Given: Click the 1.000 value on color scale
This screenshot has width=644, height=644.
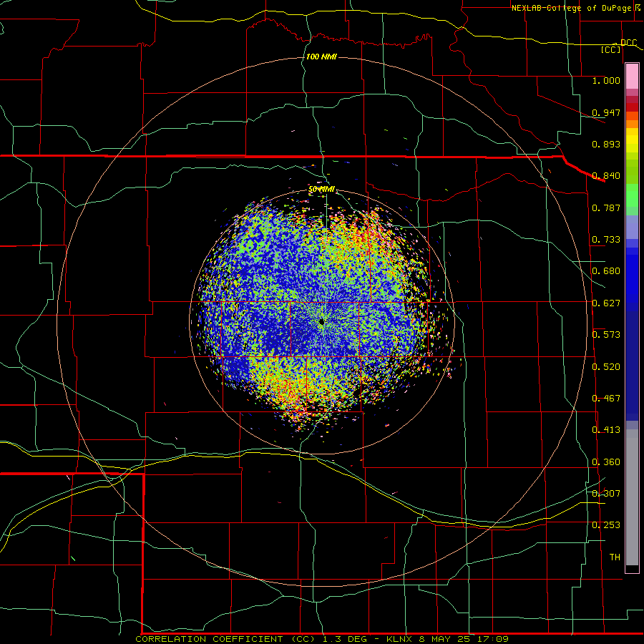Looking at the screenshot, I should pos(606,80).
